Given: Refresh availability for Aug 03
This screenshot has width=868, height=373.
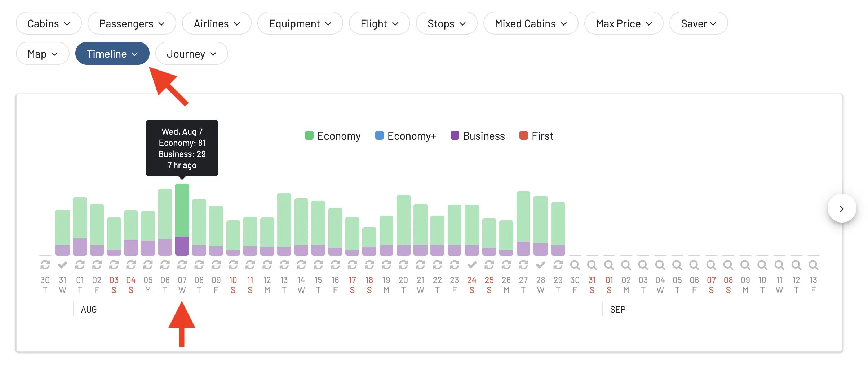Looking at the screenshot, I should pos(114,265).
